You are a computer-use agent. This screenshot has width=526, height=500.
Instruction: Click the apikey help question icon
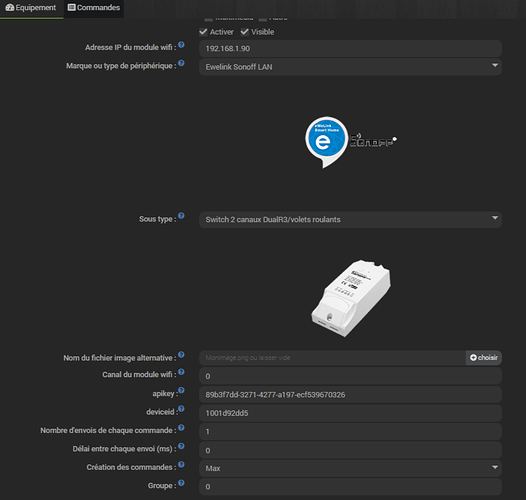pos(181,390)
